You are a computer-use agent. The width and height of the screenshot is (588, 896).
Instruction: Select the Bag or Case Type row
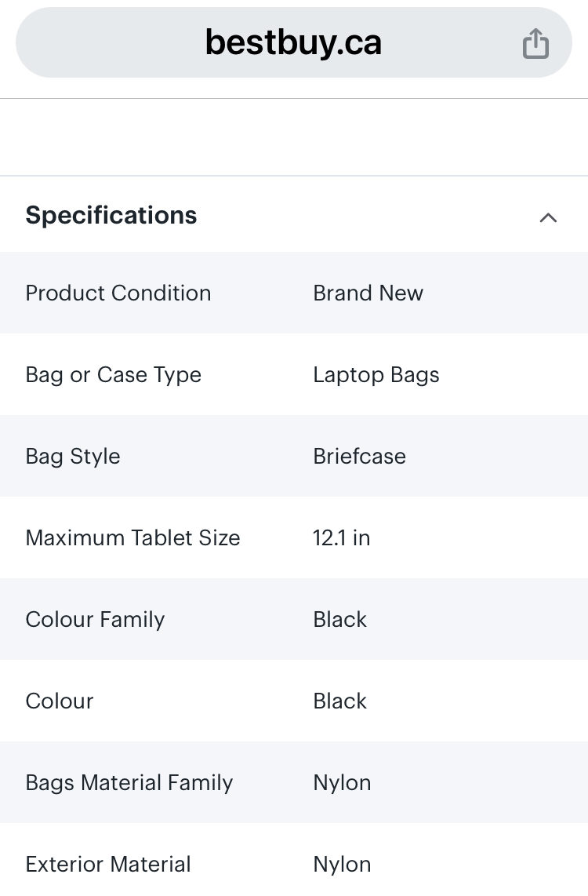click(x=294, y=375)
